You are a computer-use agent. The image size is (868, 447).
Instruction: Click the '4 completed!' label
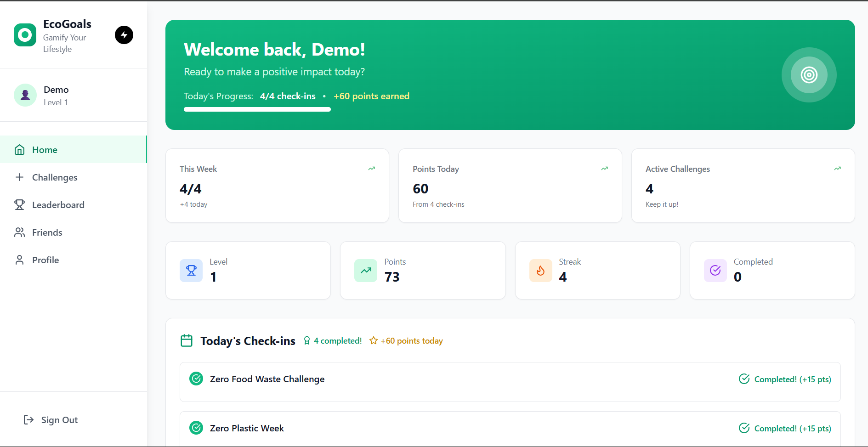pyautogui.click(x=338, y=341)
